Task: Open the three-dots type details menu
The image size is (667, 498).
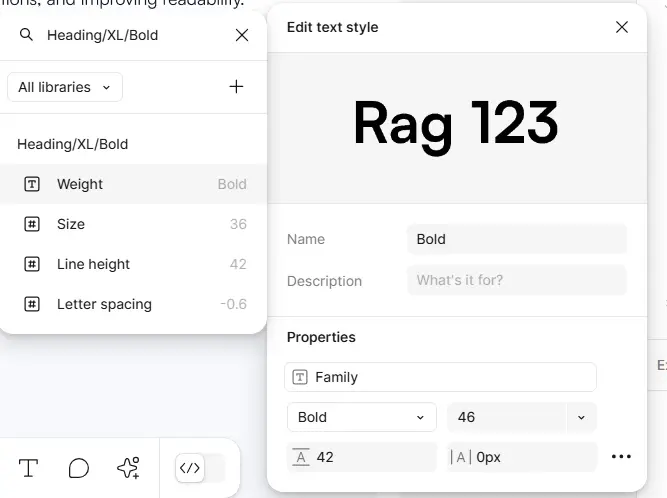Action: coord(621,457)
